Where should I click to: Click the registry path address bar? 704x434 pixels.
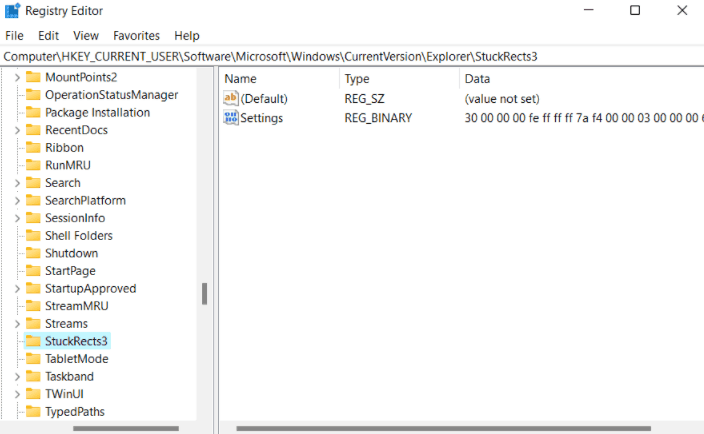pyautogui.click(x=352, y=57)
